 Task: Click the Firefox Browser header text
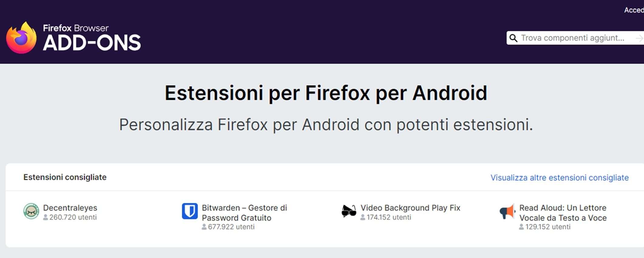(x=76, y=28)
